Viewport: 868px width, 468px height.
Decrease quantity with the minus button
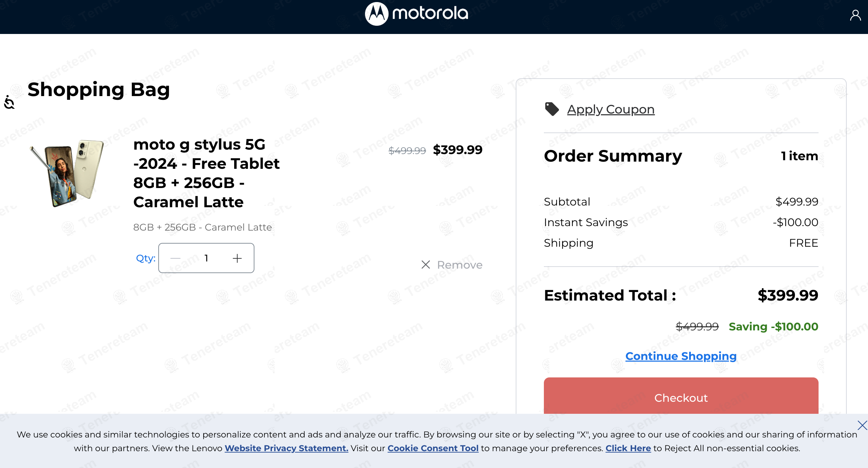[175, 258]
